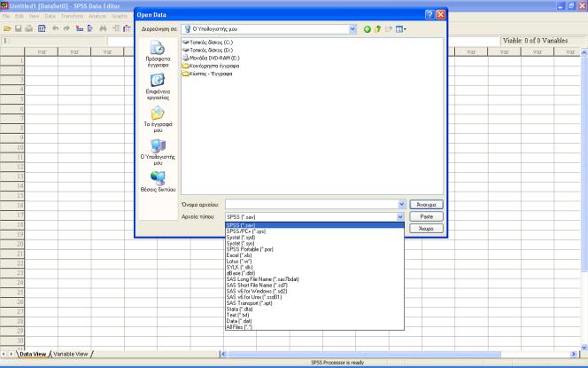Choose All Files (*.*) in type list
This screenshot has width=588, height=368.
pos(314,327)
